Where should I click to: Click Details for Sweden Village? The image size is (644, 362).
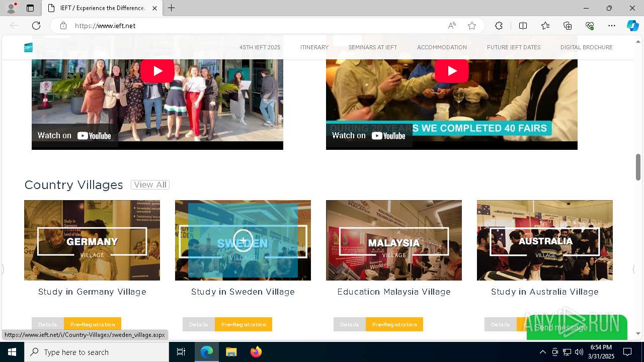point(199,324)
